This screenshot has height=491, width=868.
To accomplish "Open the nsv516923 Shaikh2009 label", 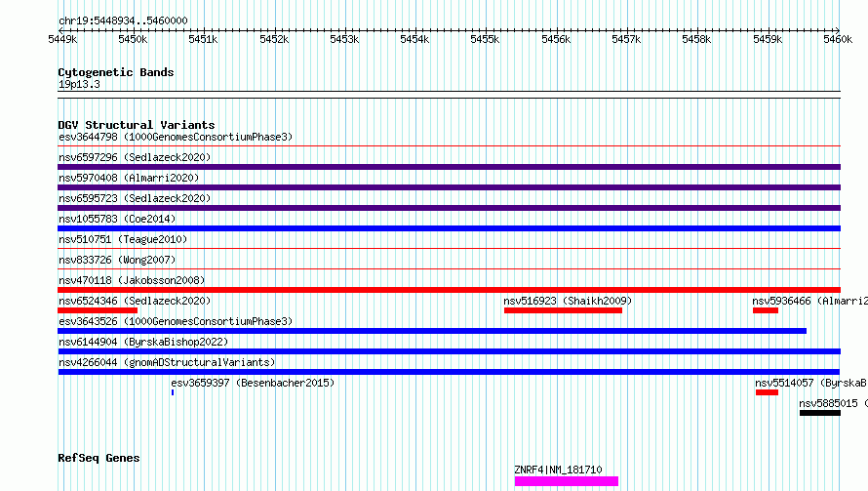I will tap(568, 301).
